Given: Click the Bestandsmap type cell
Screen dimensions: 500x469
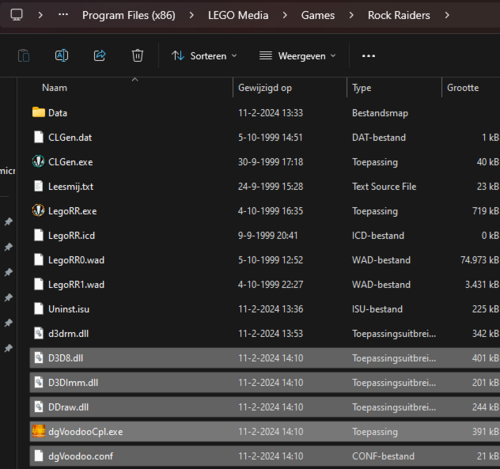Looking at the screenshot, I should pos(380,113).
